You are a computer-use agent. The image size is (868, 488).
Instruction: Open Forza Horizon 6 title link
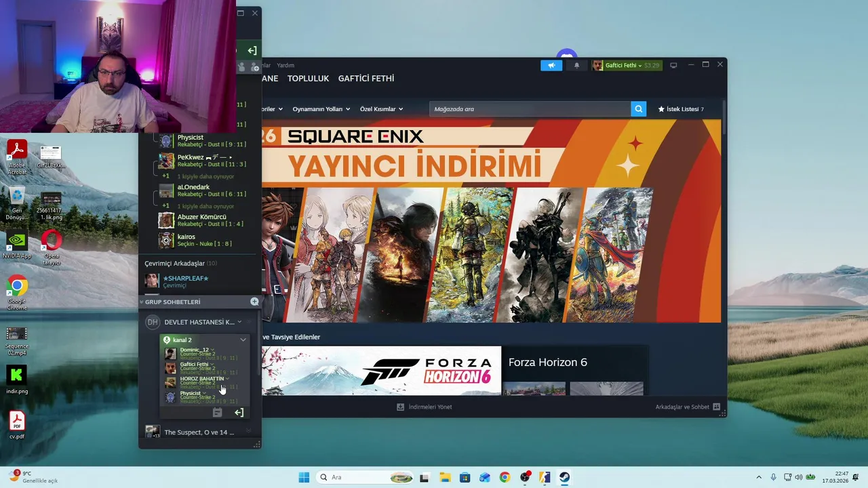(548, 362)
